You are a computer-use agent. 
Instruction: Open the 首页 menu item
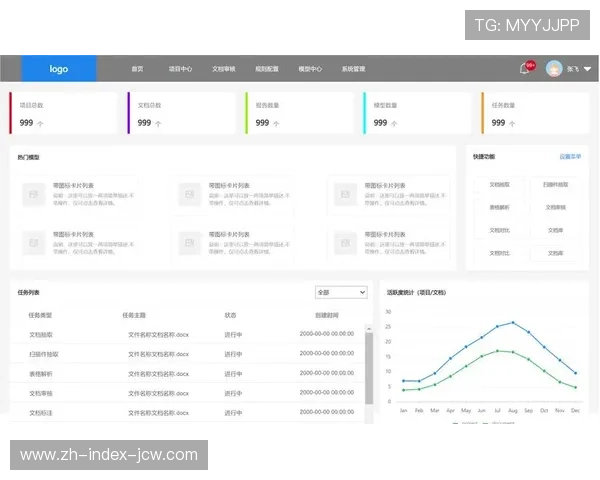[137, 69]
